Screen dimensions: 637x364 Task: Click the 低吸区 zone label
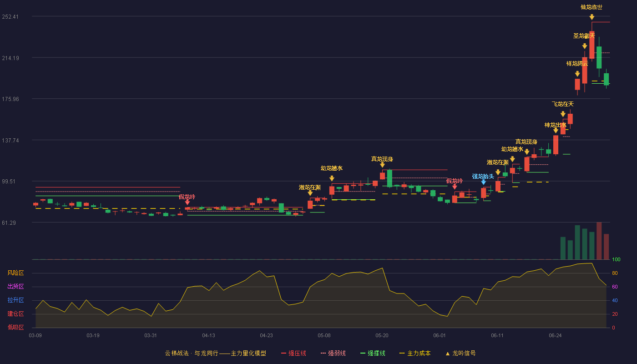[16, 327]
